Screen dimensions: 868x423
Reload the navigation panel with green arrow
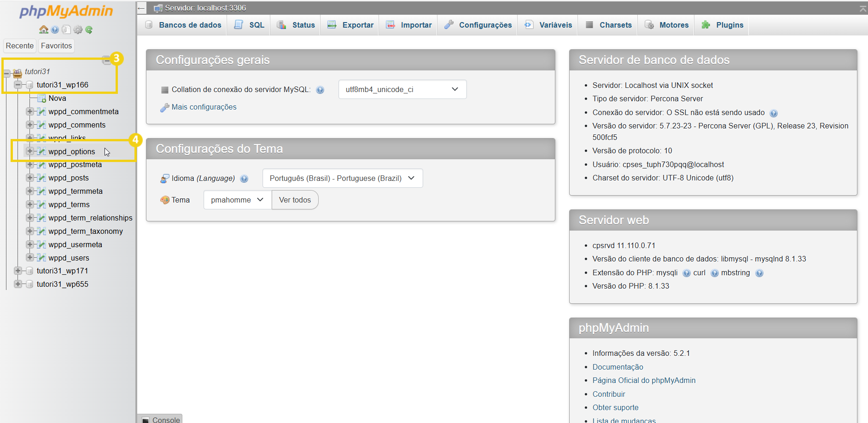[89, 30]
